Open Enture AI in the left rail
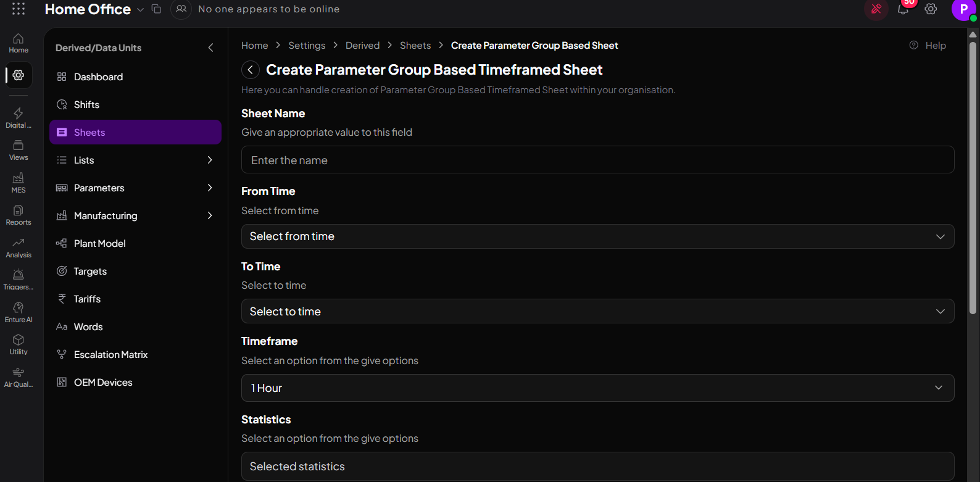This screenshot has width=980, height=482. pos(19,312)
